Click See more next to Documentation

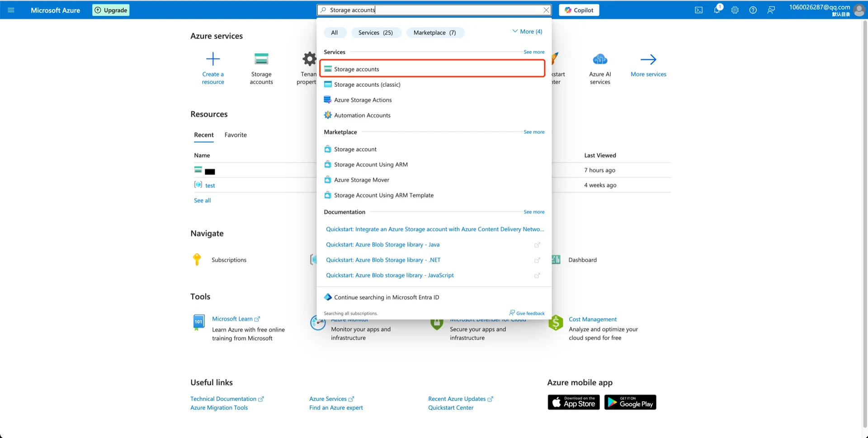pos(534,212)
